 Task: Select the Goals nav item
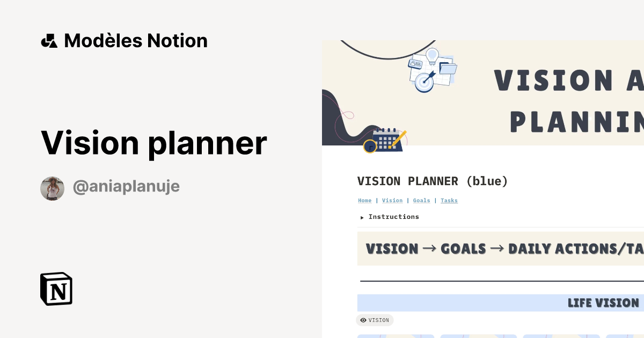421,200
